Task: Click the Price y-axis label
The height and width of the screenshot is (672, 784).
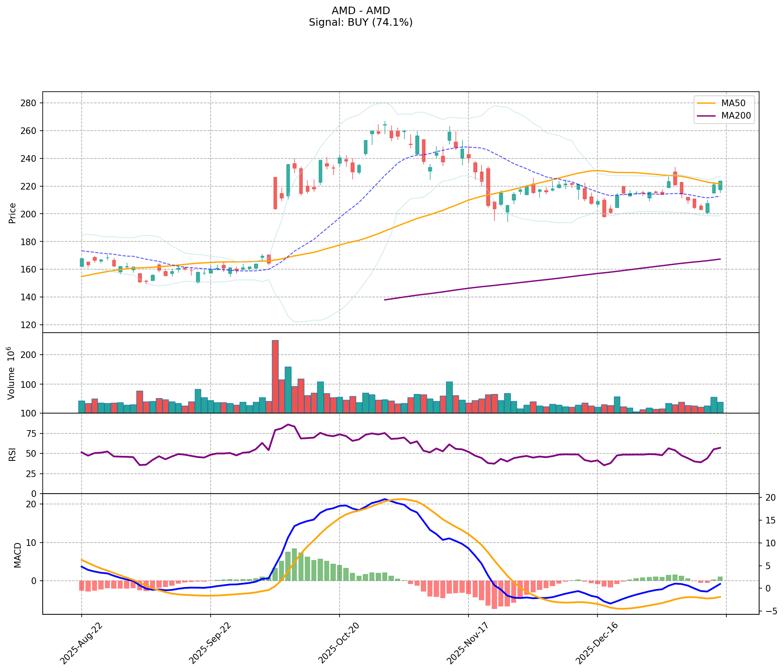Action: click(x=12, y=213)
